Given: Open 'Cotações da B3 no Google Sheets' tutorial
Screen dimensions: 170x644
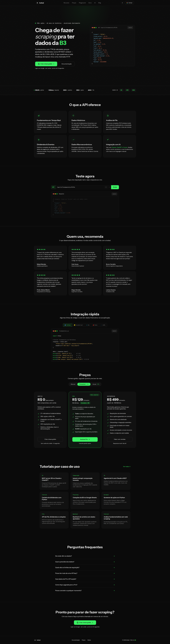Looking at the screenshot, I should pos(85,500).
